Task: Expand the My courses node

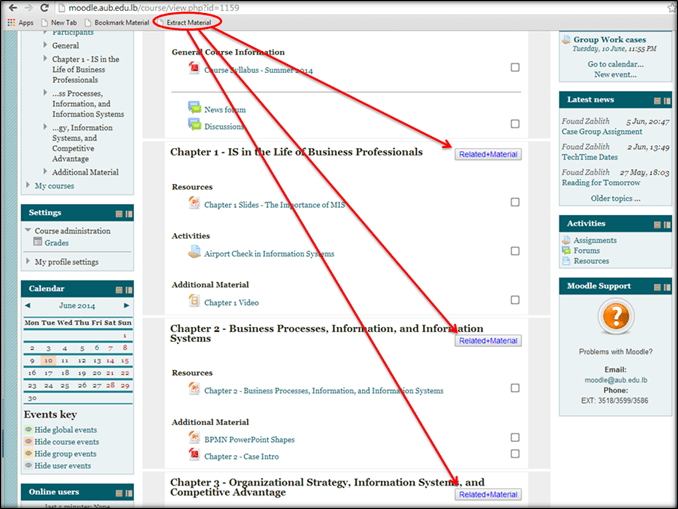Action: point(28,185)
